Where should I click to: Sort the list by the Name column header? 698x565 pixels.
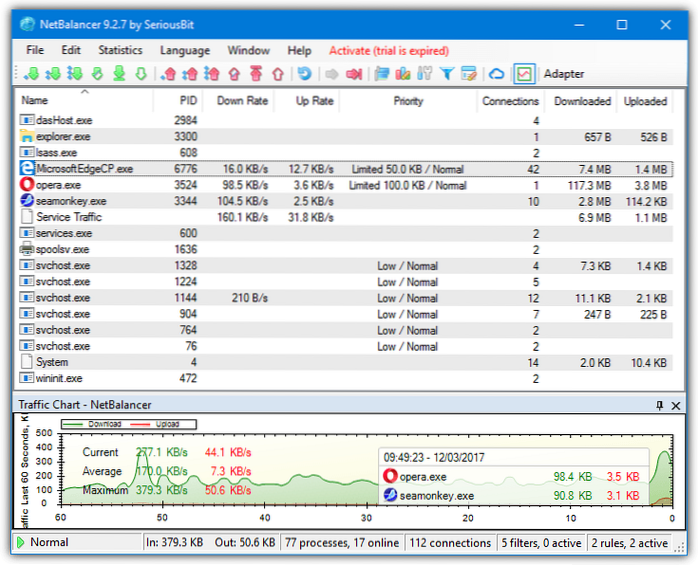pos(35,101)
